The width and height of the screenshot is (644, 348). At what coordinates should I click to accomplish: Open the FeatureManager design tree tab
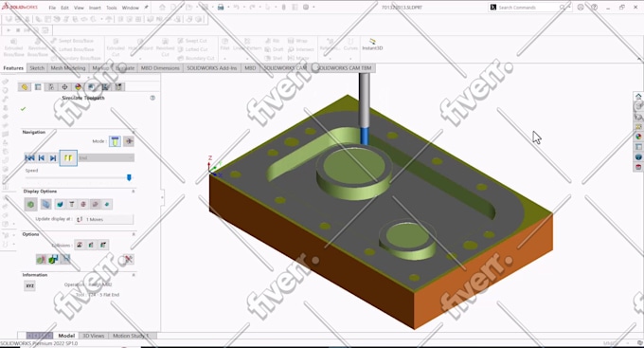pyautogui.click(x=25, y=87)
